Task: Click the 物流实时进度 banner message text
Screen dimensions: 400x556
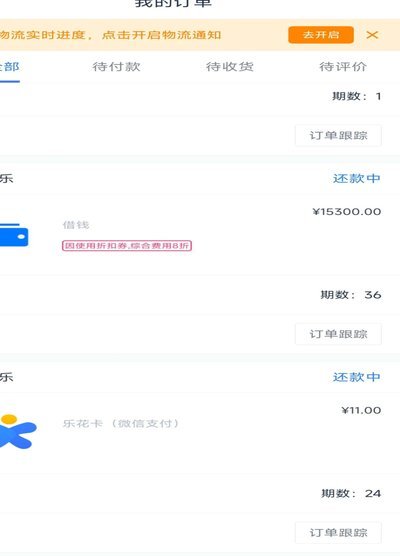Action: click(110, 35)
